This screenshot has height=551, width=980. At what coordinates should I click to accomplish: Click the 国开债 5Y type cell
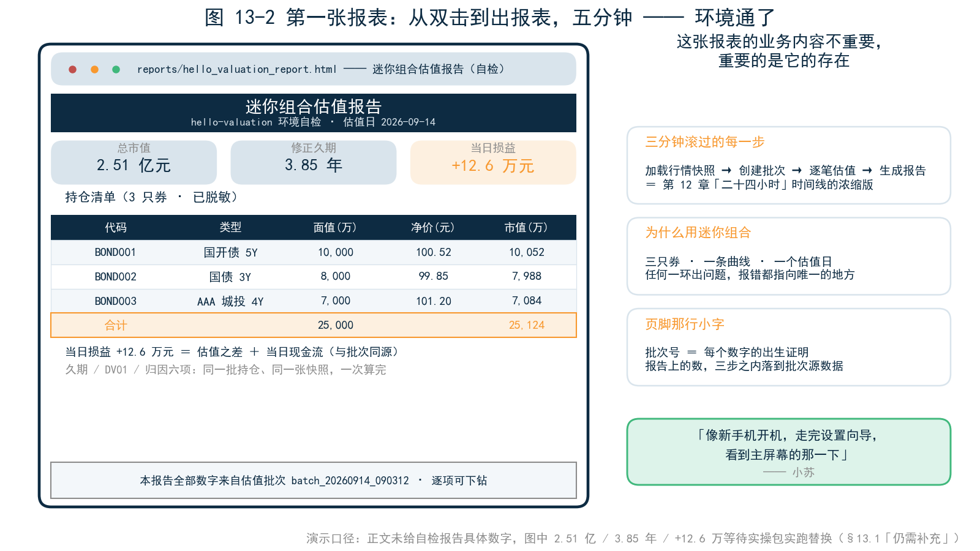[230, 252]
